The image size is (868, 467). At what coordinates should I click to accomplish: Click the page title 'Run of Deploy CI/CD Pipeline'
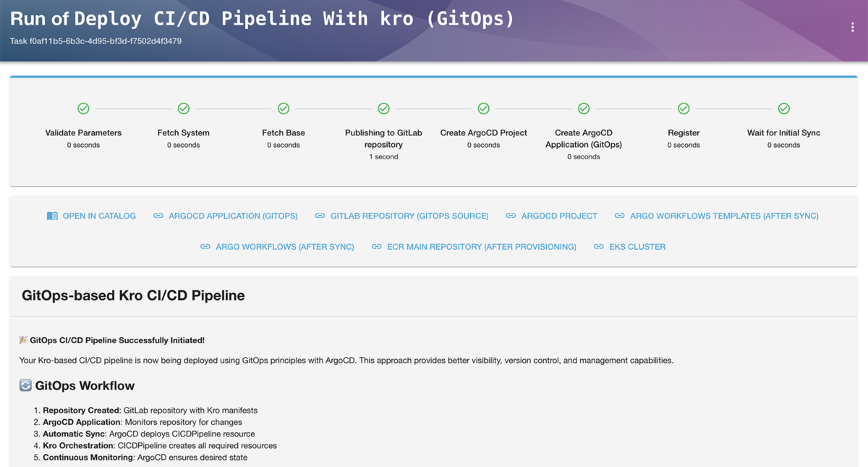263,19
